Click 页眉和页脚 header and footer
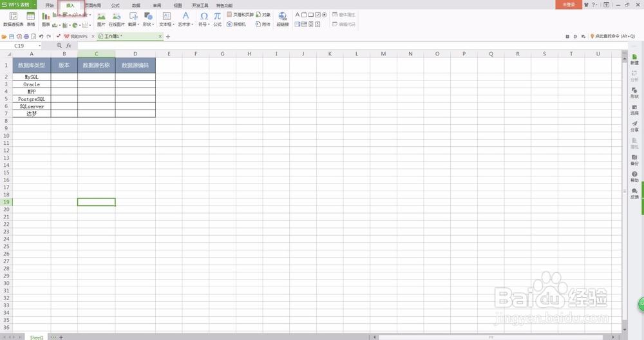 click(240, 14)
